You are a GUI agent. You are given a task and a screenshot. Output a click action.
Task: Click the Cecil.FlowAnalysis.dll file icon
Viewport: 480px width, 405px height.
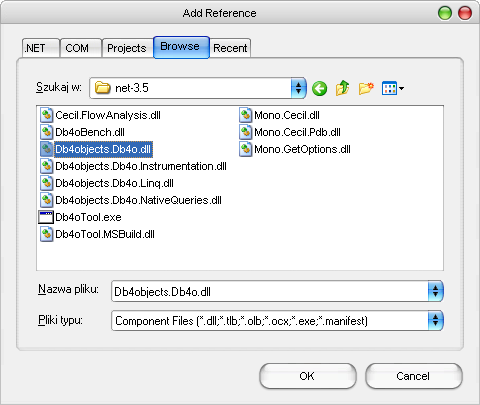coord(46,115)
